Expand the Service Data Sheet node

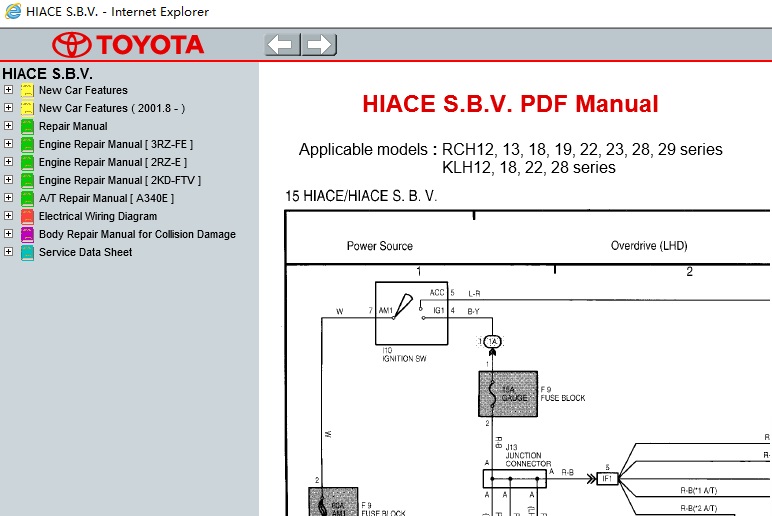(8, 251)
